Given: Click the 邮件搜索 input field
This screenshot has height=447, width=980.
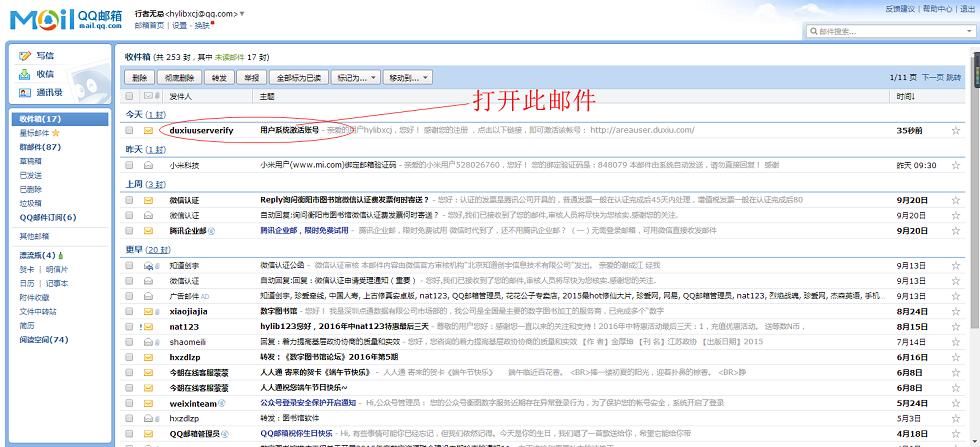Looking at the screenshot, I should coord(891,31).
